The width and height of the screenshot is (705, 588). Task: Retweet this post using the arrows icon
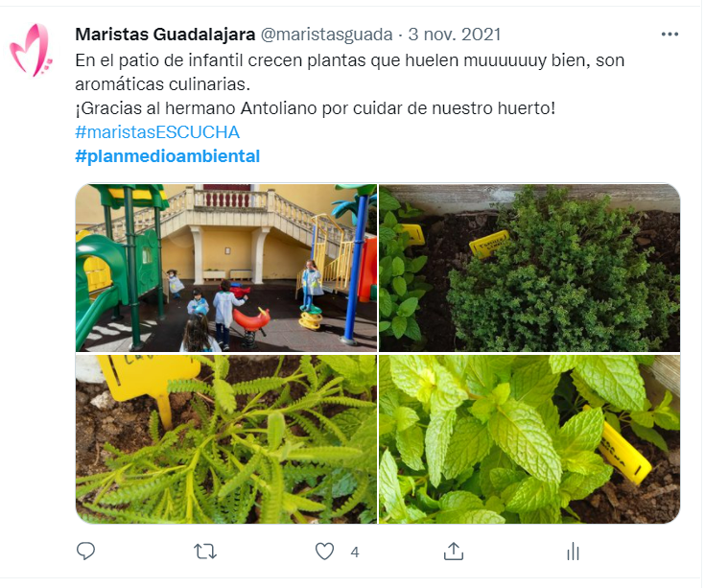(x=205, y=552)
